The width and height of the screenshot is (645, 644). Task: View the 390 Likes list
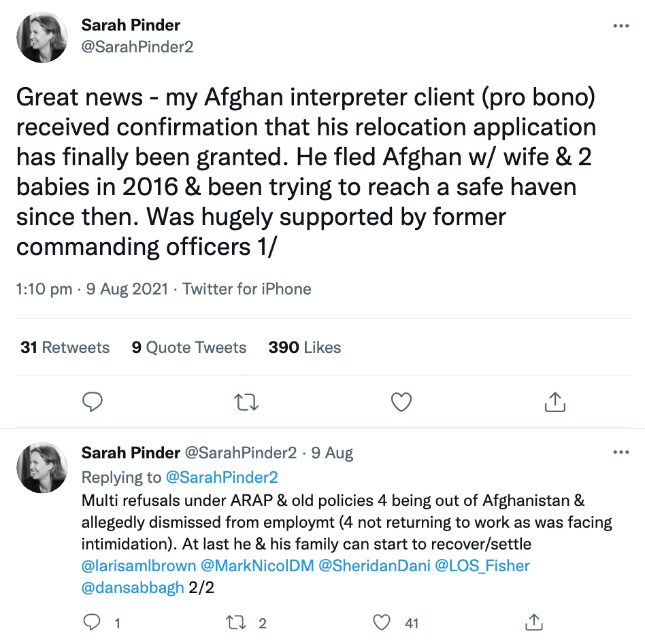305,348
